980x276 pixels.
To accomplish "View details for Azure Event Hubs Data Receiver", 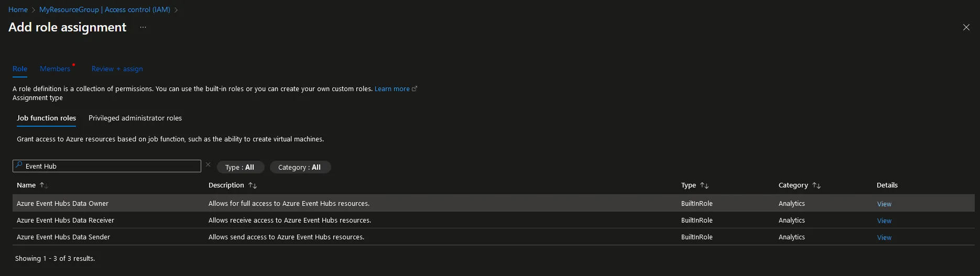I will pyautogui.click(x=884, y=220).
